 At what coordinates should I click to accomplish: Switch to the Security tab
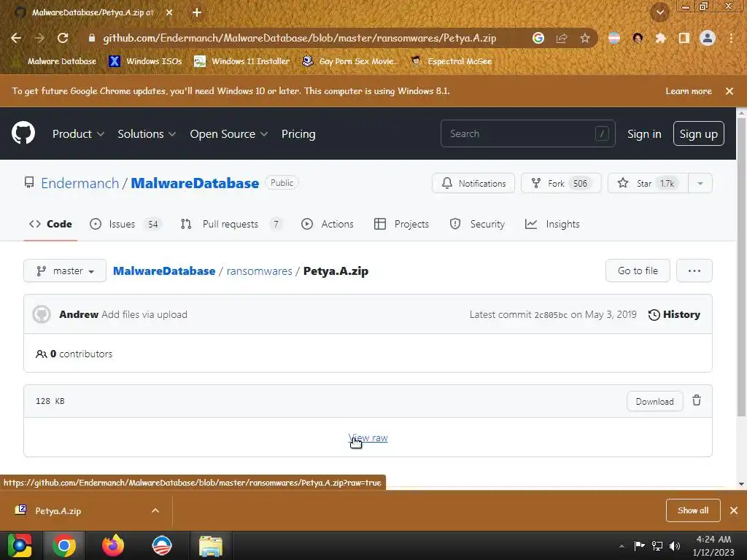point(477,225)
